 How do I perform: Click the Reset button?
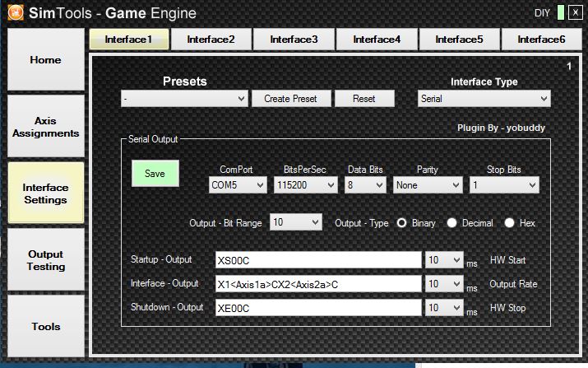364,99
